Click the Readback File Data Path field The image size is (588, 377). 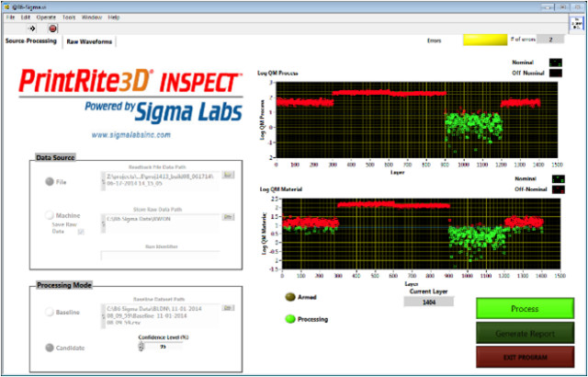click(163, 180)
